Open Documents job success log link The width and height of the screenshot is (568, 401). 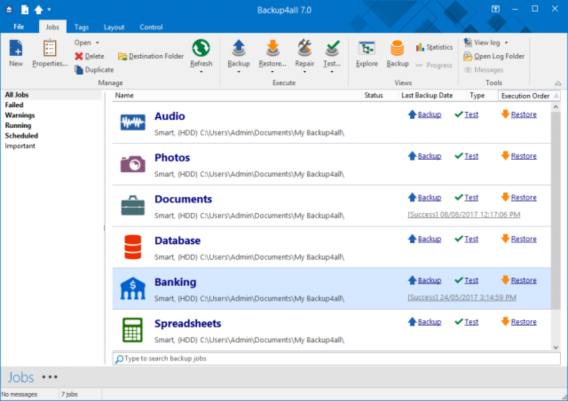[464, 215]
